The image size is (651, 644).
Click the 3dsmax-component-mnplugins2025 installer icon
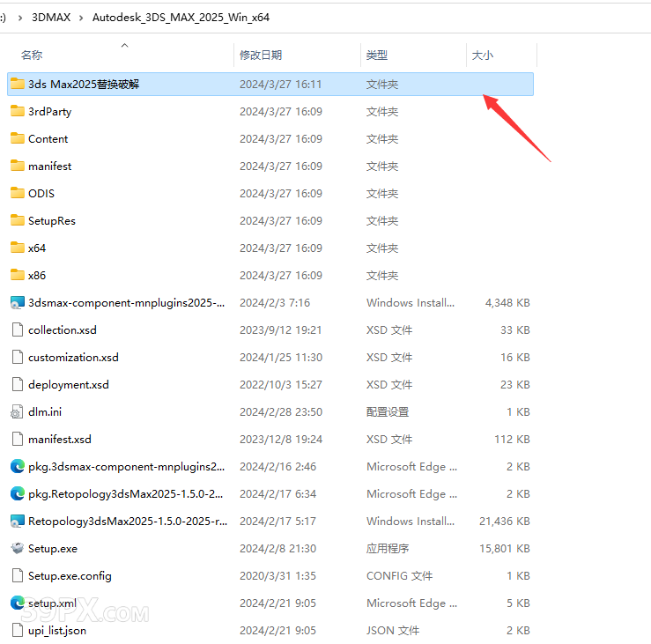(x=18, y=303)
